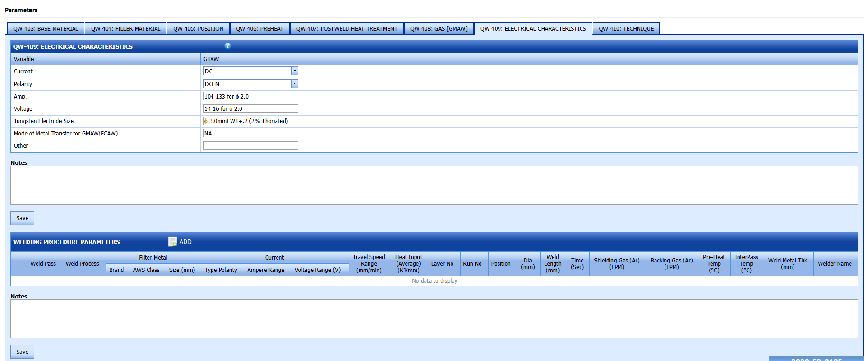Click the Notes box under electrical characteristics

tap(434, 185)
